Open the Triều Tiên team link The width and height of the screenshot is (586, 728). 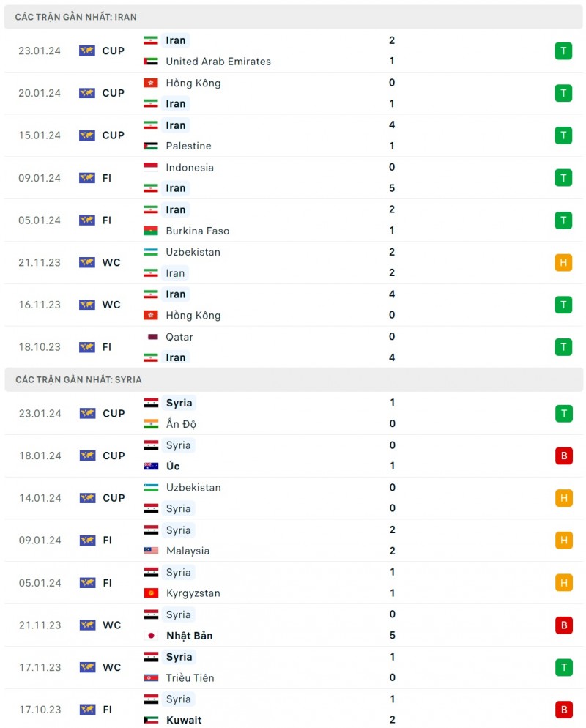pyautogui.click(x=189, y=678)
